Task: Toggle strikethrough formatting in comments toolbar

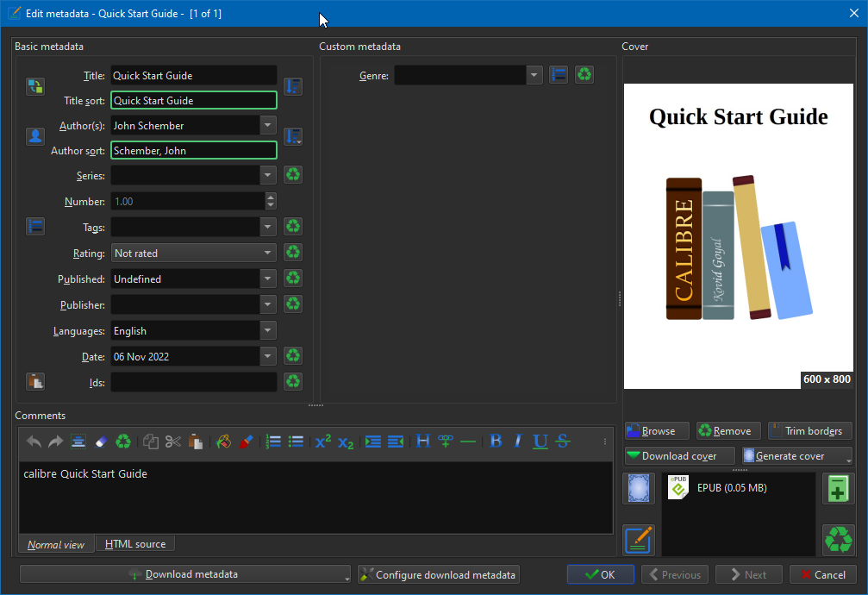Action: point(563,442)
